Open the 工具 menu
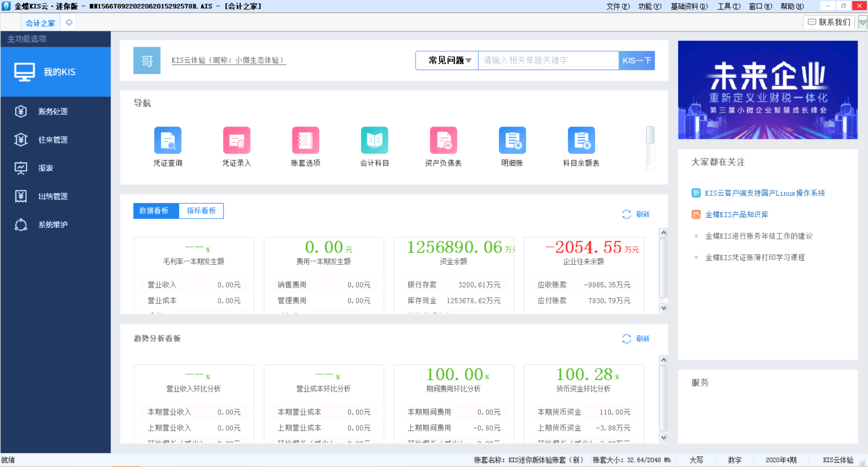This screenshot has height=467, width=868. point(728,6)
